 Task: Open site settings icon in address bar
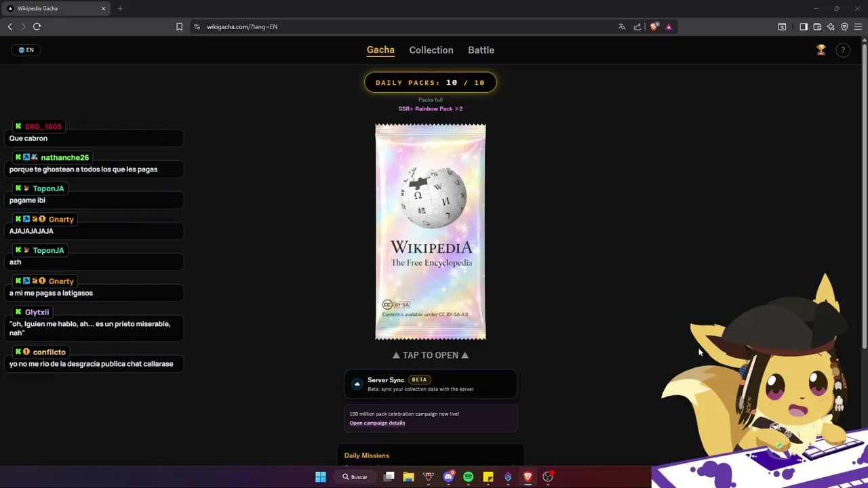(197, 26)
